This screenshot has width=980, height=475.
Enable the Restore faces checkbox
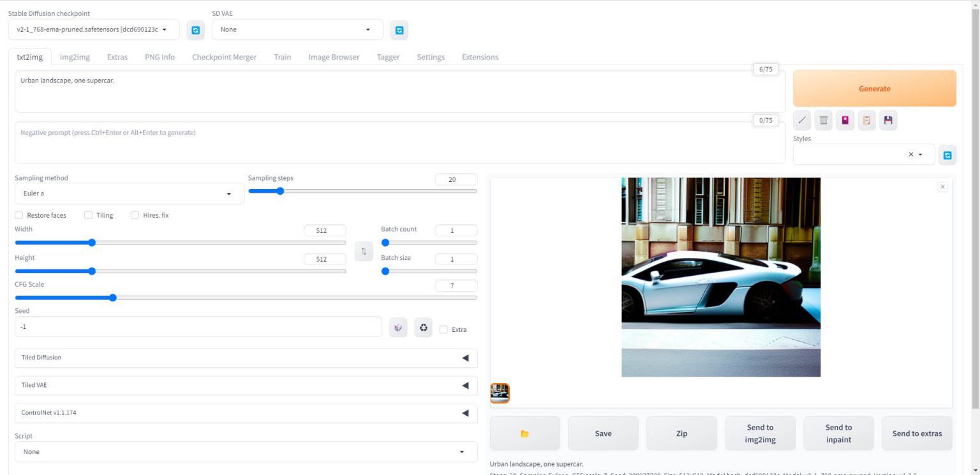click(19, 215)
